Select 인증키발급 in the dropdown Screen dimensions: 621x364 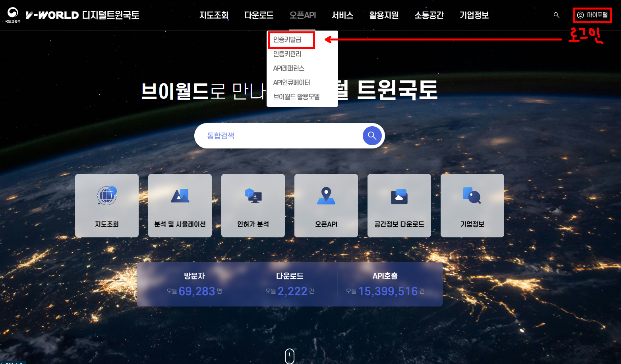coord(287,40)
